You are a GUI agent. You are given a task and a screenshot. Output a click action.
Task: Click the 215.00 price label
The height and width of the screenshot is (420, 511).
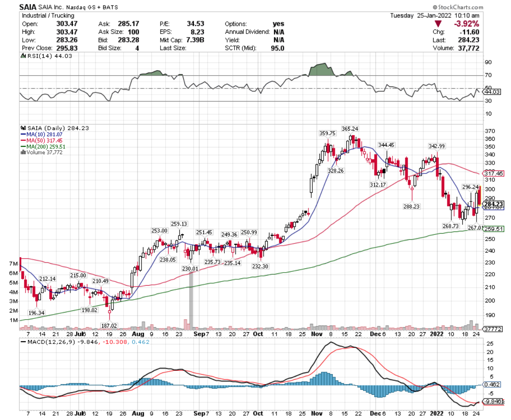tap(78, 276)
